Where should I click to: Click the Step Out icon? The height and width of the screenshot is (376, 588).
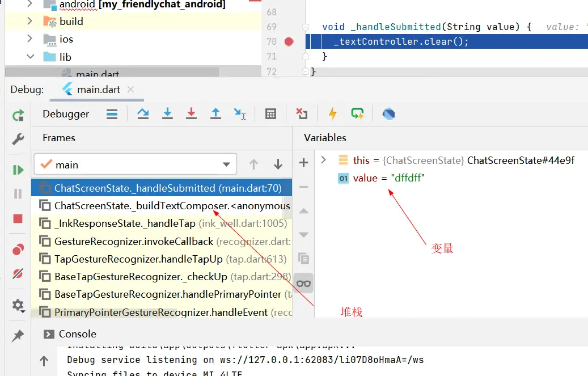coord(215,114)
